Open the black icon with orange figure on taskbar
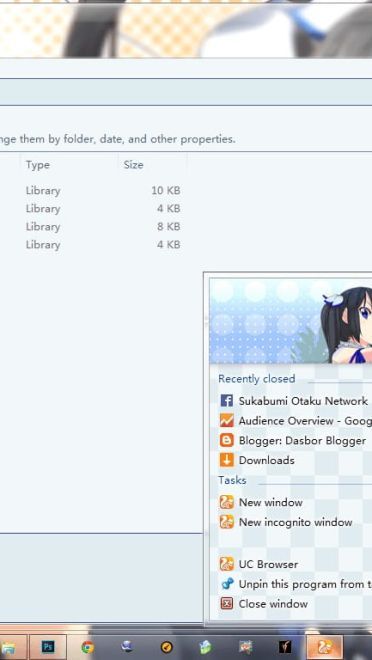372x660 pixels. [x=285, y=647]
